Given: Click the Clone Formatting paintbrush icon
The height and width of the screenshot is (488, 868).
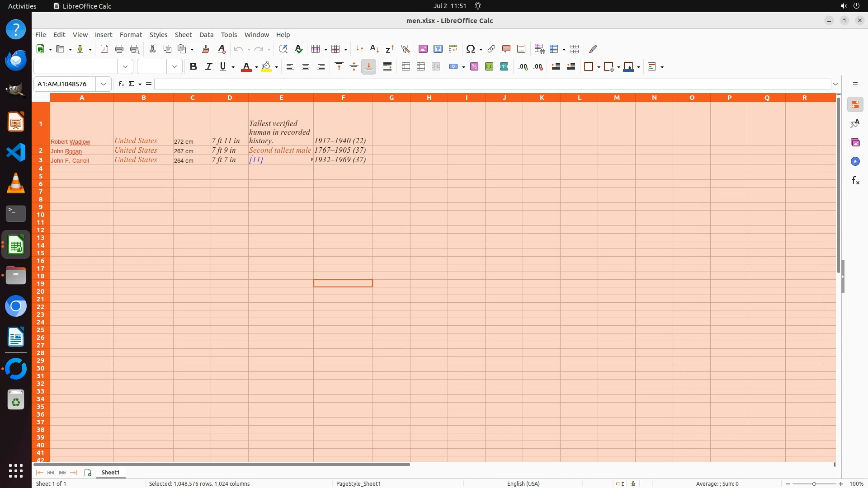Looking at the screenshot, I should point(206,49).
